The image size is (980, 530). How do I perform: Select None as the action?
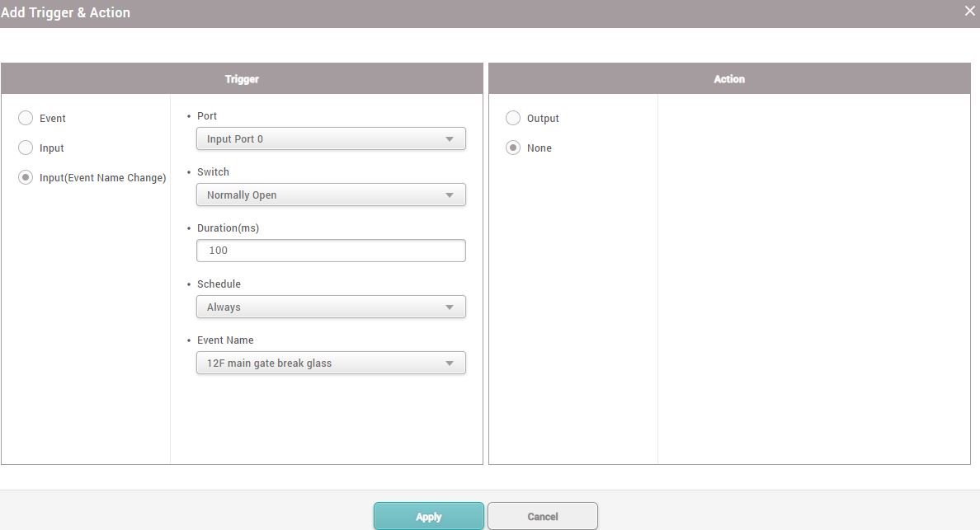click(513, 148)
